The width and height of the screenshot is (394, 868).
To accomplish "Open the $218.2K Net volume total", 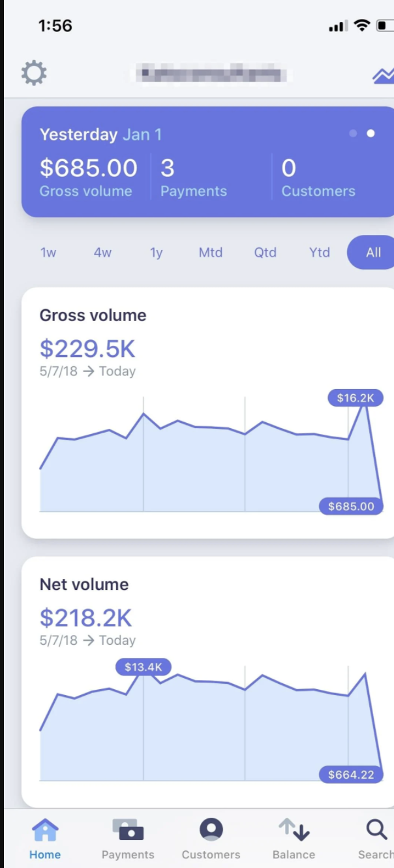I will click(x=85, y=617).
